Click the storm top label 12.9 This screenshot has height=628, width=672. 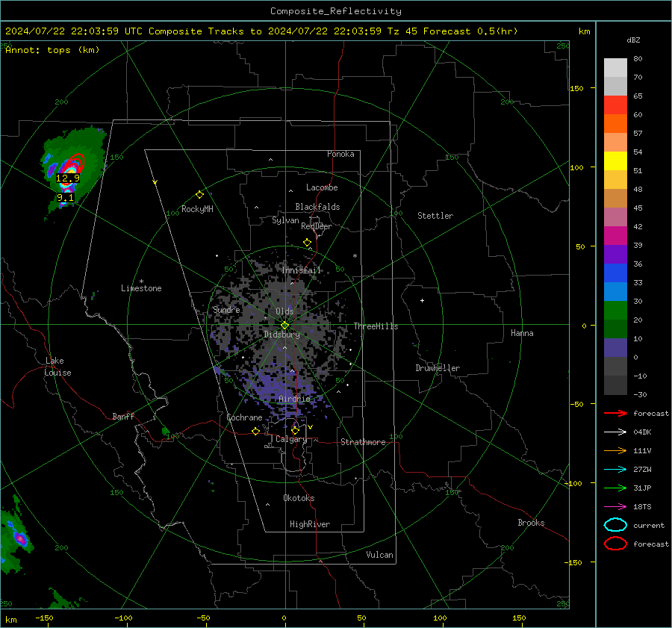point(68,178)
